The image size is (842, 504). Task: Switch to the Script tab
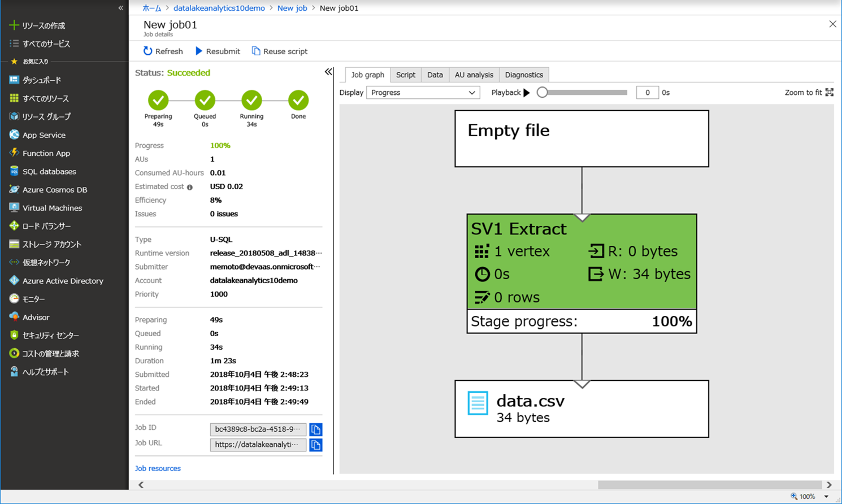[406, 75]
